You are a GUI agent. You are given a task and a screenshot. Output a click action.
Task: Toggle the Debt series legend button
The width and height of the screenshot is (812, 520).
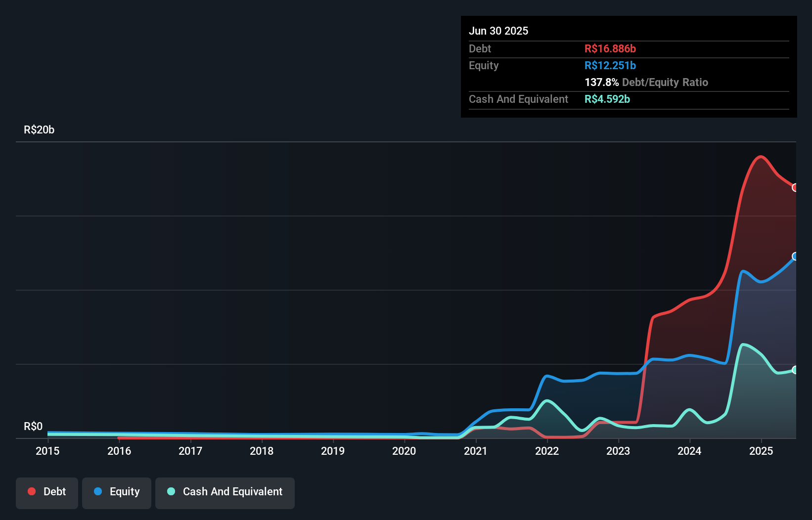(x=47, y=493)
